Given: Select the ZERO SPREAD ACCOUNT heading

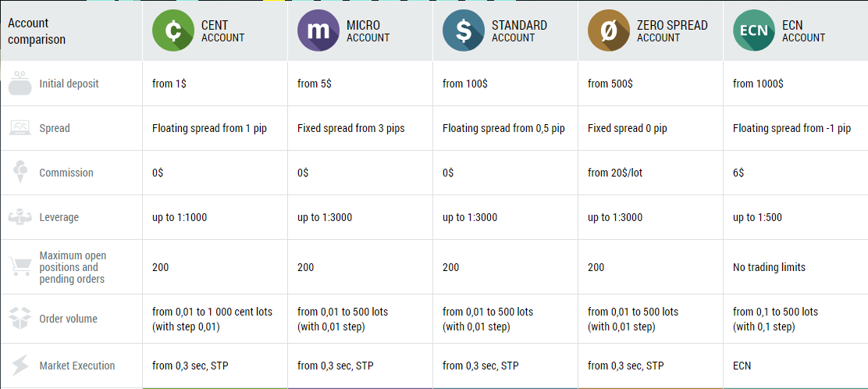Looking at the screenshot, I should point(672,31).
